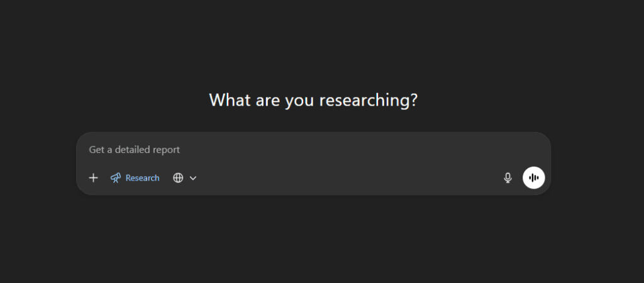Image resolution: width=644 pixels, height=283 pixels.
Task: Launch voice mode with the white waveform button
Action: [534, 178]
